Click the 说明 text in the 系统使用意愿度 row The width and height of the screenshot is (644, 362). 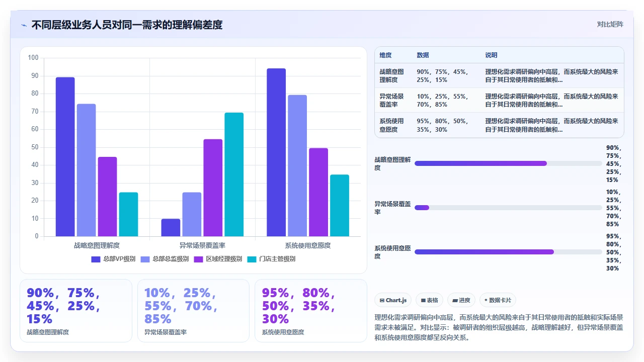coord(552,125)
